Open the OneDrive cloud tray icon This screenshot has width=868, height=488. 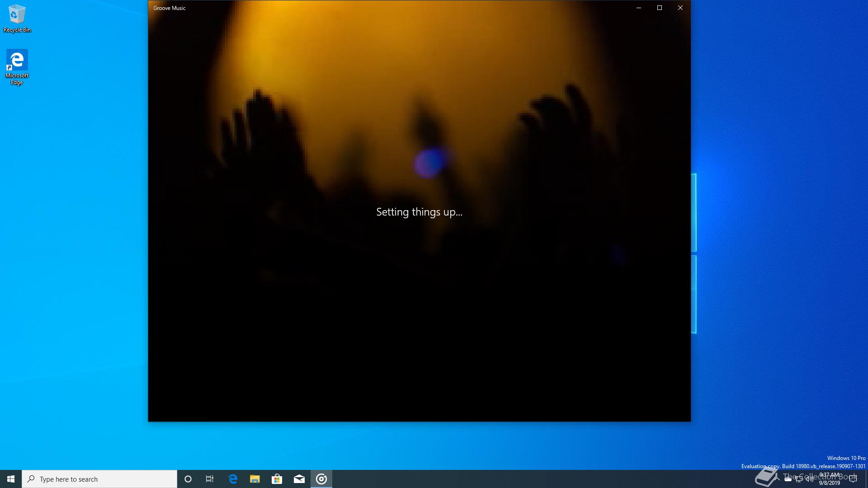[x=788, y=479]
